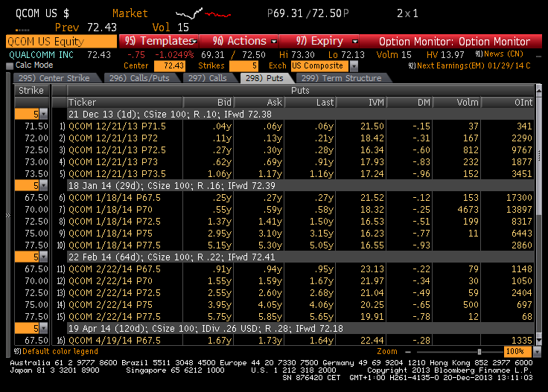
Task: Open the zoom 100% dropdown arrow
Action: [x=537, y=352]
